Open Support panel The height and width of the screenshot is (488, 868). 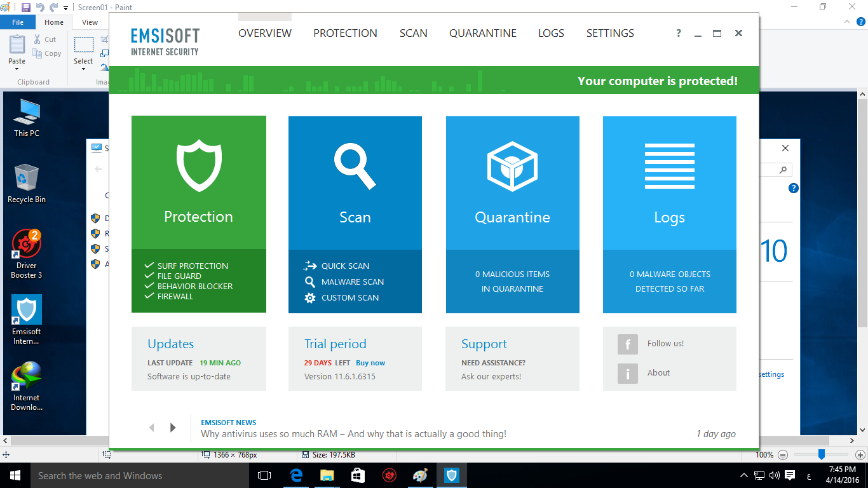pyautogui.click(x=512, y=358)
